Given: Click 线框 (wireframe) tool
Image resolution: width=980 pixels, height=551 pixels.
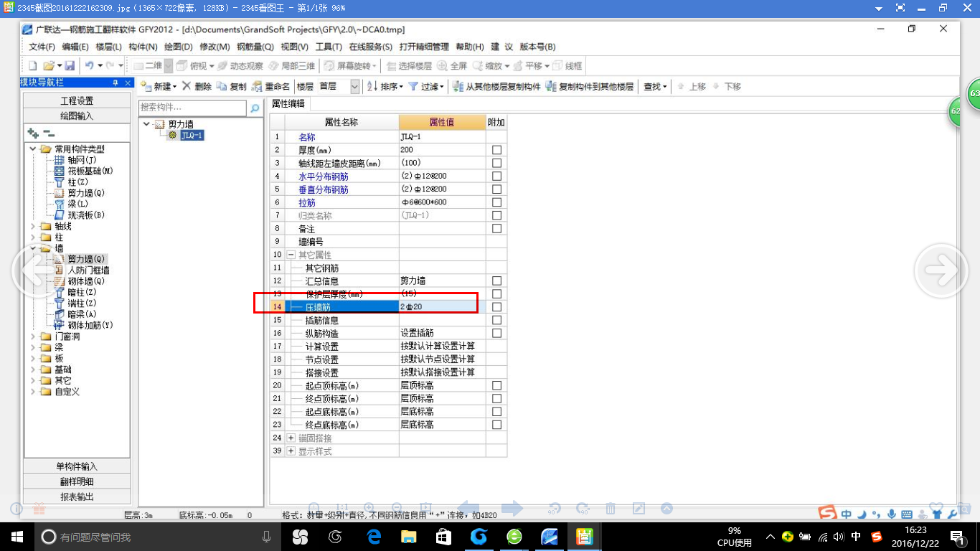Looking at the screenshot, I should click(567, 66).
